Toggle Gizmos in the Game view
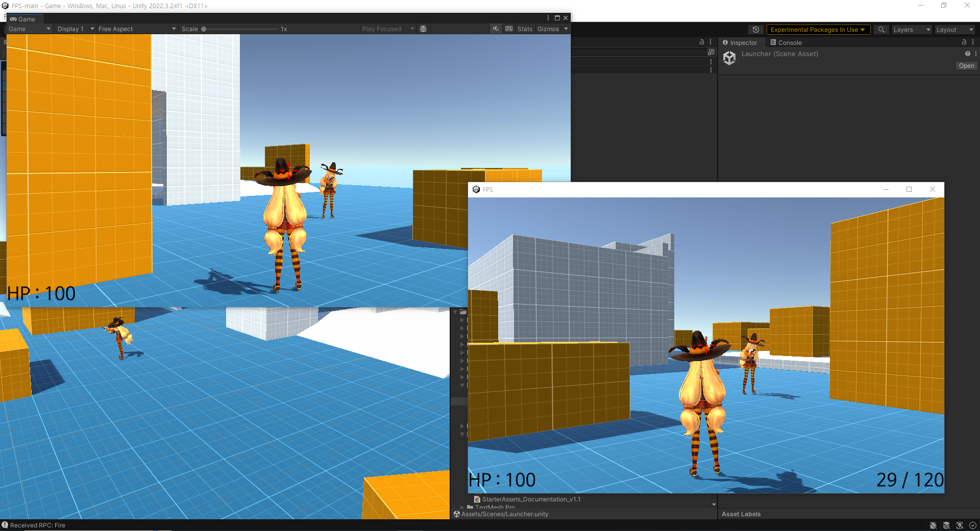This screenshot has height=531, width=980. click(548, 29)
